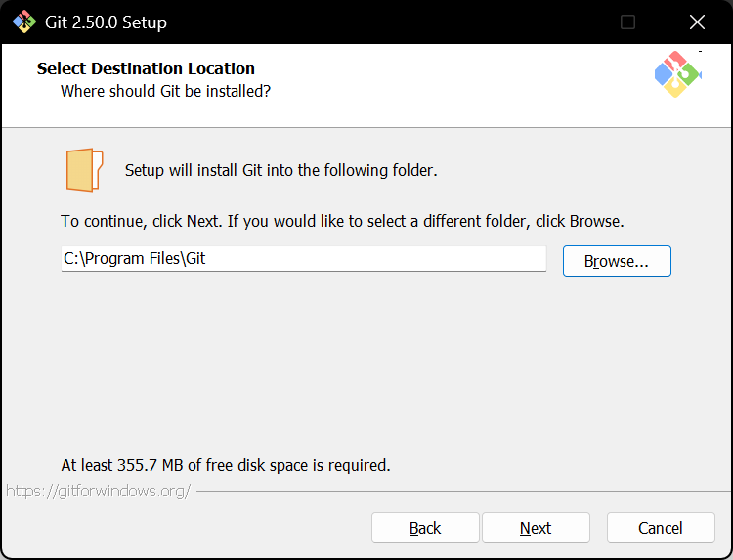Click the 'To continue, click Next' instruction text

click(x=342, y=221)
